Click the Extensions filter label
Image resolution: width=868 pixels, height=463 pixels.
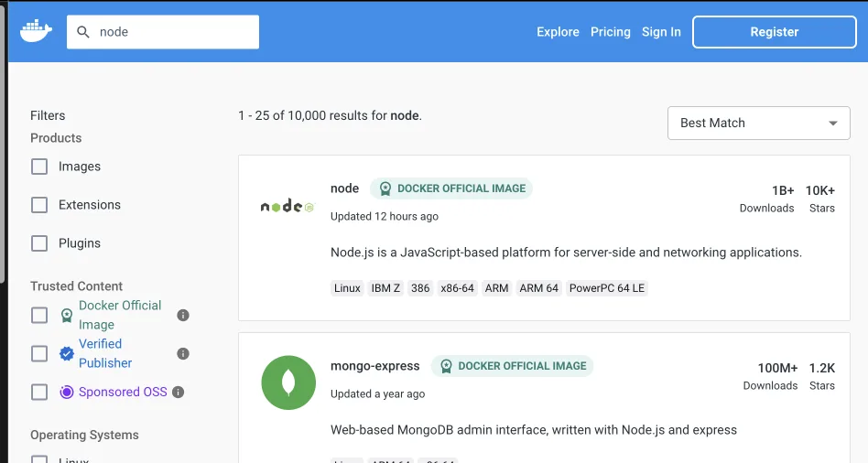tap(90, 205)
